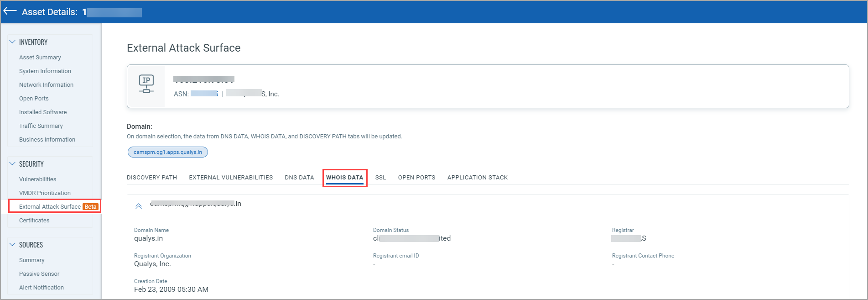Open Vulnerabilities under Security
The height and width of the screenshot is (300, 868).
38,179
